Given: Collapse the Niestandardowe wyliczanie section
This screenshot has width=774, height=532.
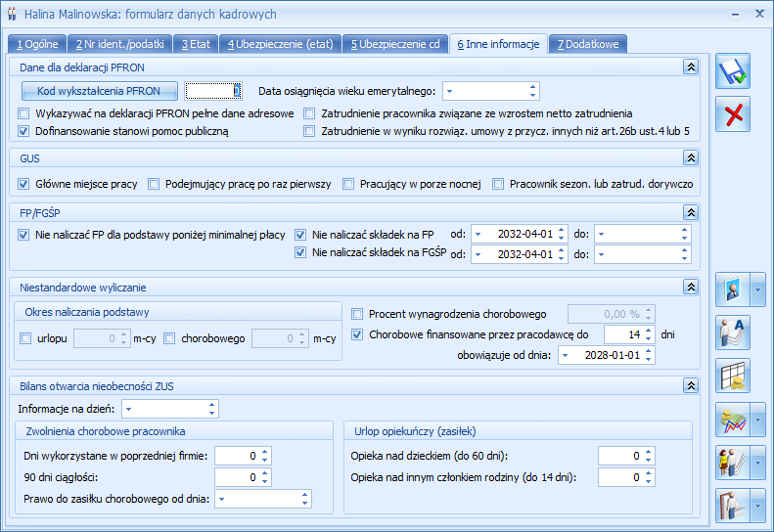Looking at the screenshot, I should point(691,287).
